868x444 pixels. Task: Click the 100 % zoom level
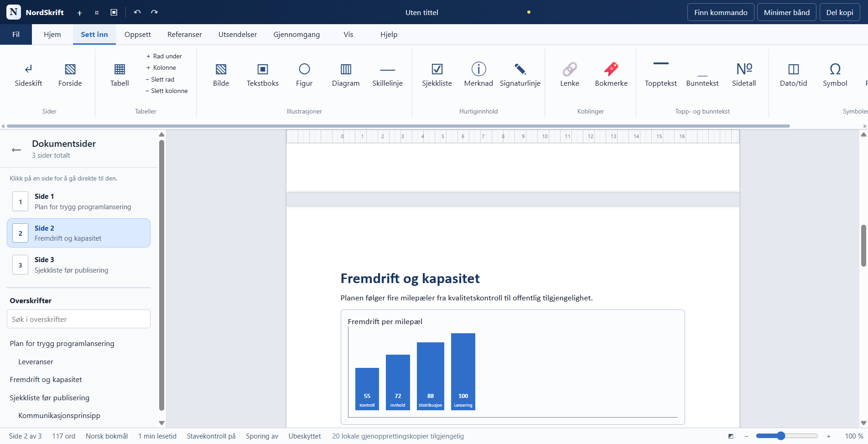[854, 436]
